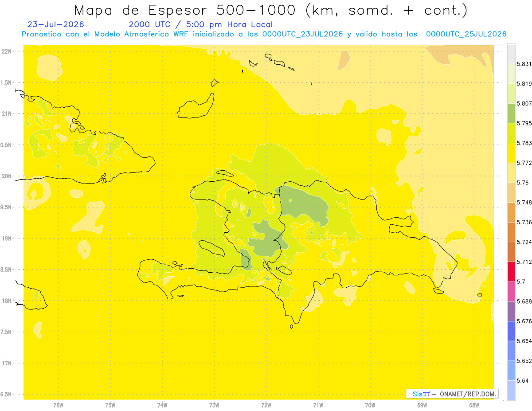532x411 pixels.
Task: Select the date label '23-Jul-2026'
Action: [x=55, y=24]
